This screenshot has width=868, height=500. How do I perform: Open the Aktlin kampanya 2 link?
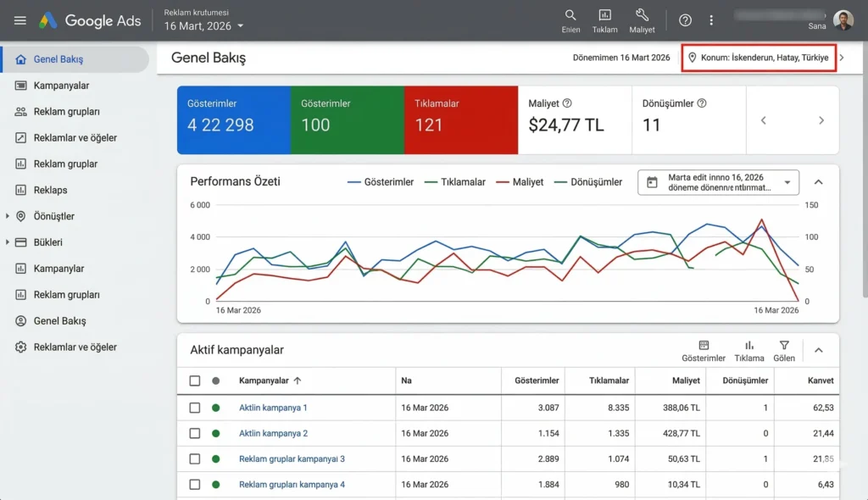coord(273,433)
